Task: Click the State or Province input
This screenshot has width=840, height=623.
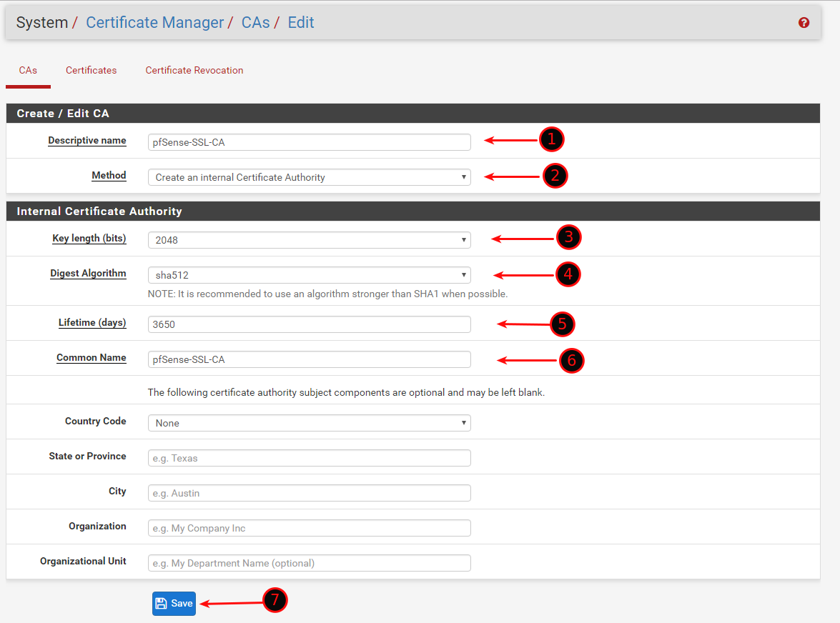Action: tap(309, 458)
